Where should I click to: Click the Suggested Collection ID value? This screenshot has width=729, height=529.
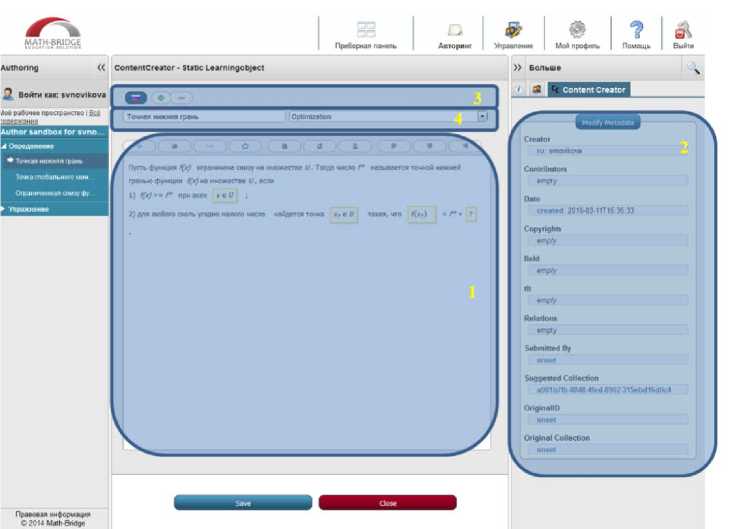(608, 390)
